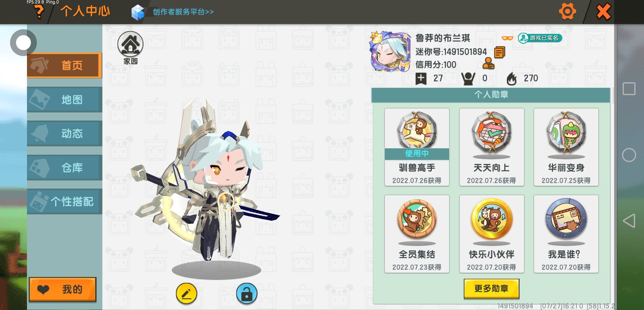Viewport: 644px width, 310px height.
Task: Copy the 迷你号 with the copy icon
Action: 499,52
